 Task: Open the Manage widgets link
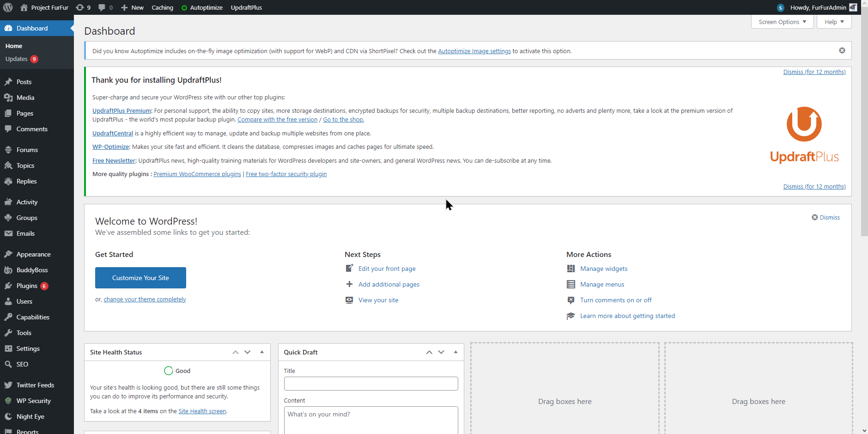click(x=604, y=269)
